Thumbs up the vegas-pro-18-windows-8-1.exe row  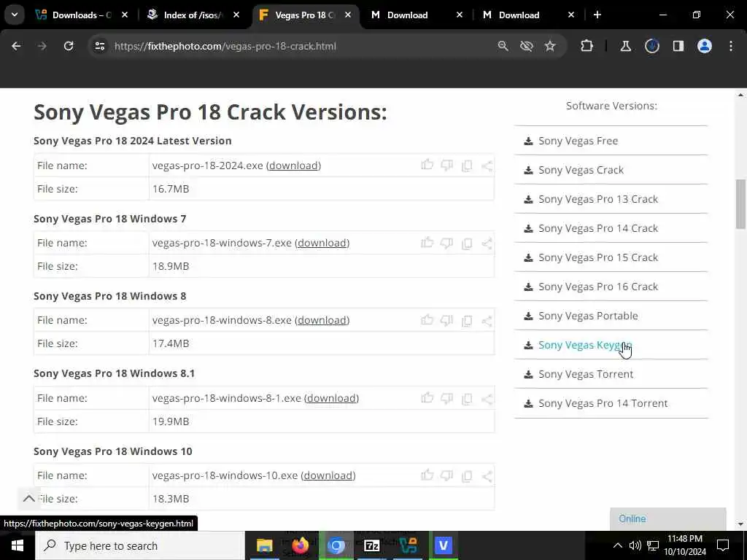click(x=427, y=397)
